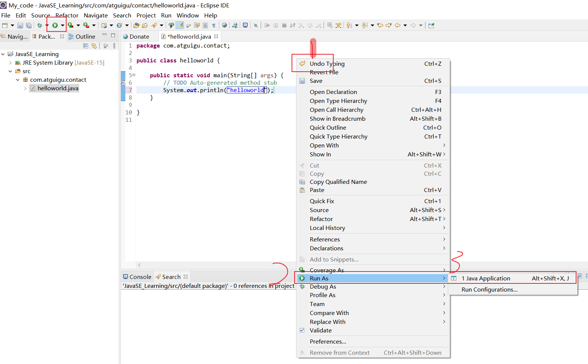The image size is (588, 364).
Task: Maximize the Package Explorer view panel
Action: [113, 35]
